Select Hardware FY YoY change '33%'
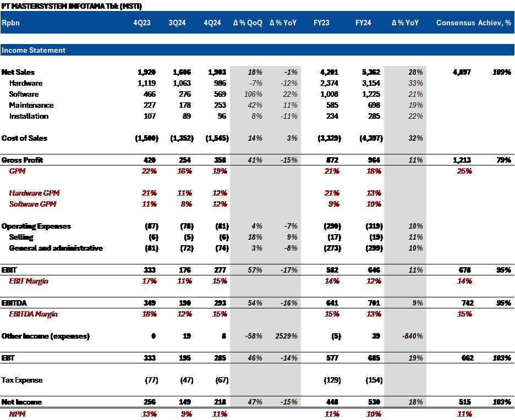This screenshot has height=420, width=515. tap(415, 83)
